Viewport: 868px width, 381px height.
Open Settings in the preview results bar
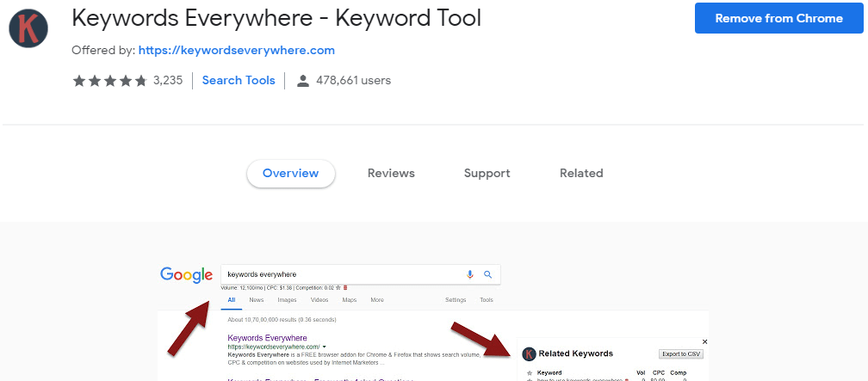tap(456, 300)
